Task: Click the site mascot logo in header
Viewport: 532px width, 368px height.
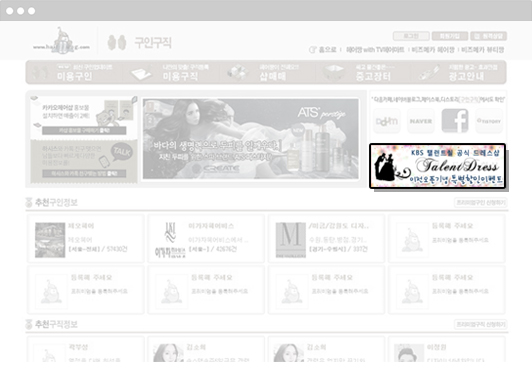Action: (x=62, y=41)
